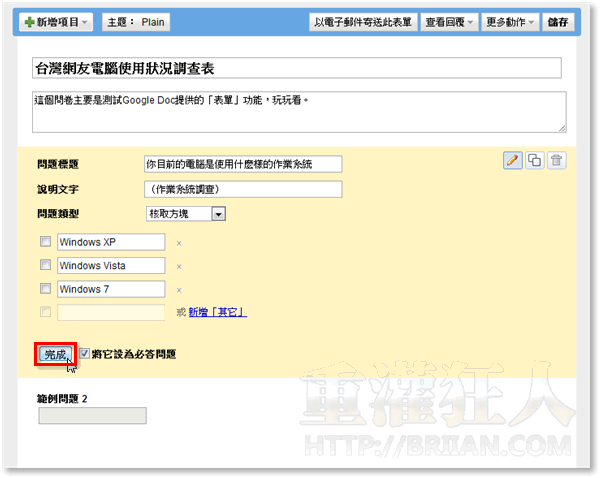
Task: Open the 主題: Plain theme selector
Action: coord(136,22)
